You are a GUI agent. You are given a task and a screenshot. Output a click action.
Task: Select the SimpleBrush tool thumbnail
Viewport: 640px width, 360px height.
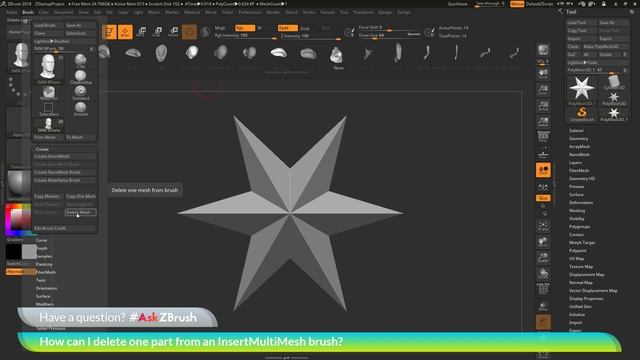pos(582,114)
